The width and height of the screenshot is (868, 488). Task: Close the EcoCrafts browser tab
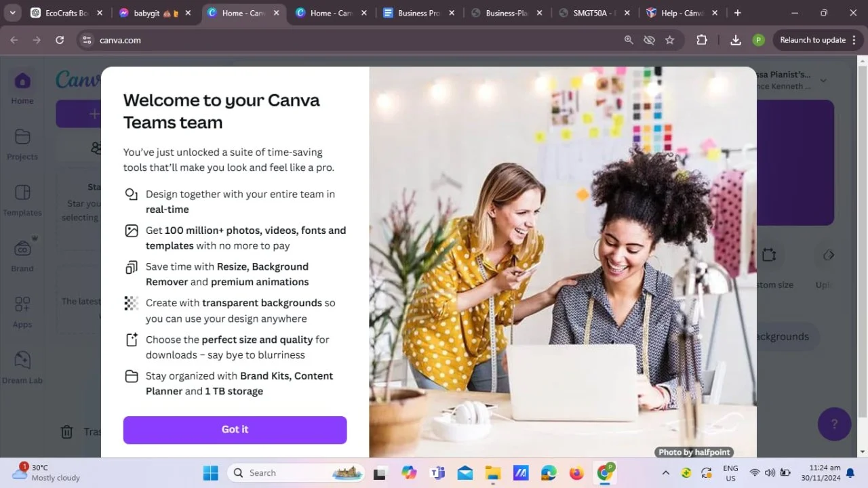100,13
